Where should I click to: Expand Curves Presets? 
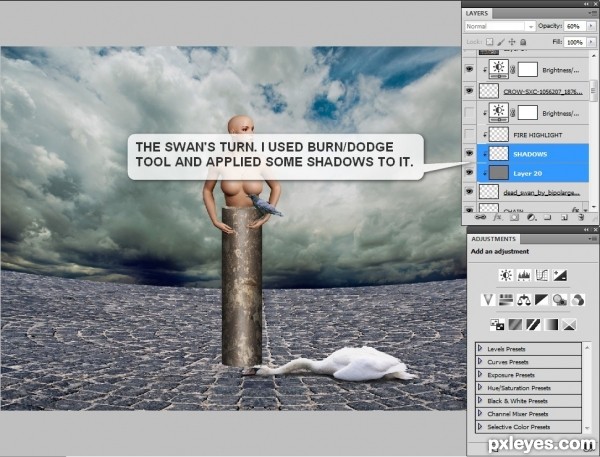pyautogui.click(x=480, y=361)
